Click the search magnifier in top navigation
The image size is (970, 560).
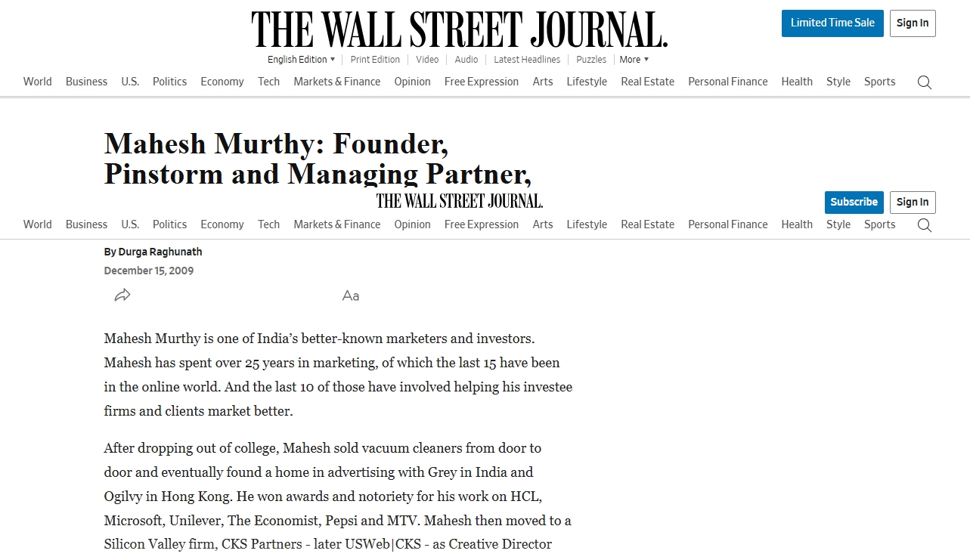coord(924,82)
